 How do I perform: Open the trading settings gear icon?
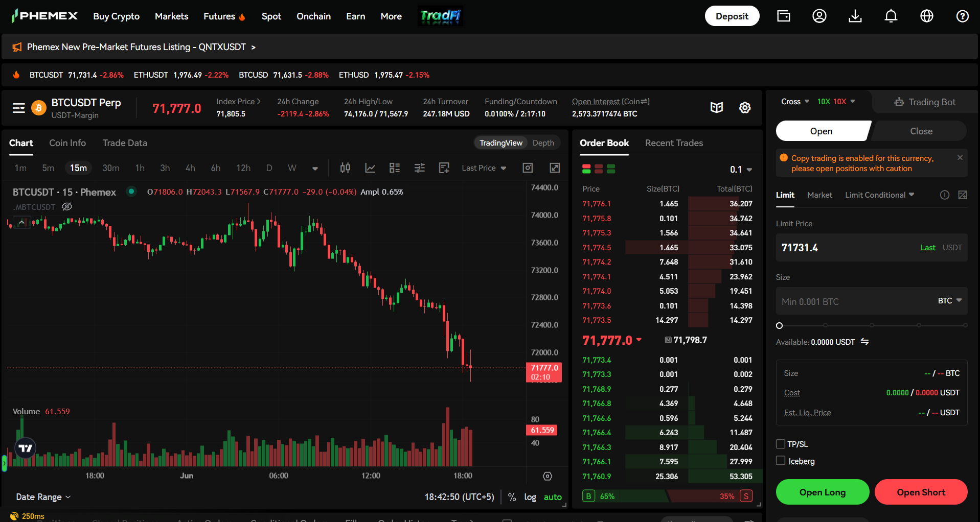[745, 107]
